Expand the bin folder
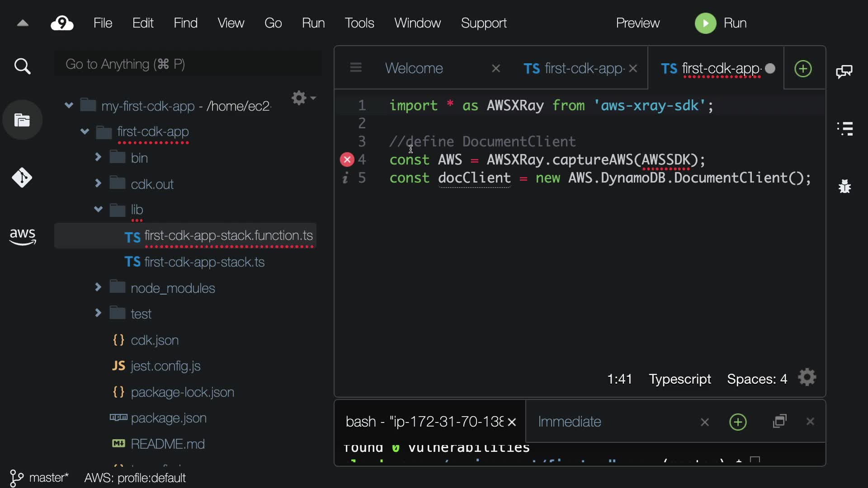 98,157
